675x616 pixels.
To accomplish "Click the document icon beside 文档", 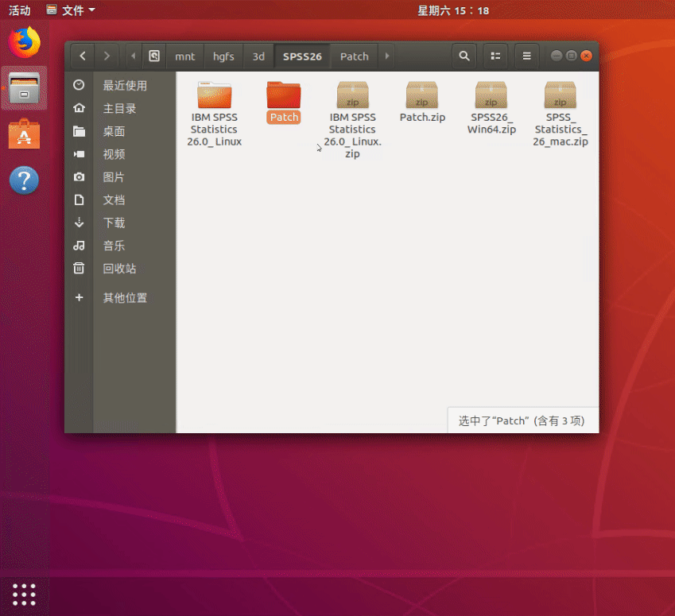I will [79, 200].
